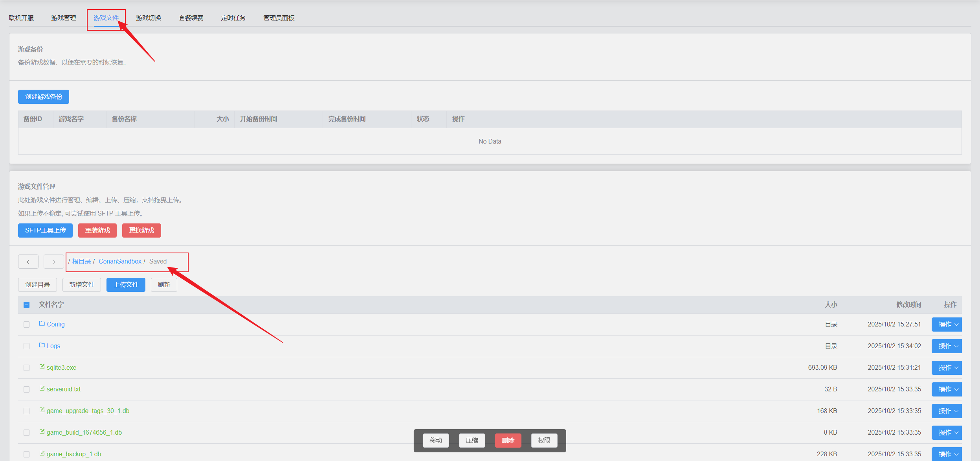Screen dimensions: 980x461
Task: Click the forward navigation arrow icon
Action: pyautogui.click(x=53, y=262)
